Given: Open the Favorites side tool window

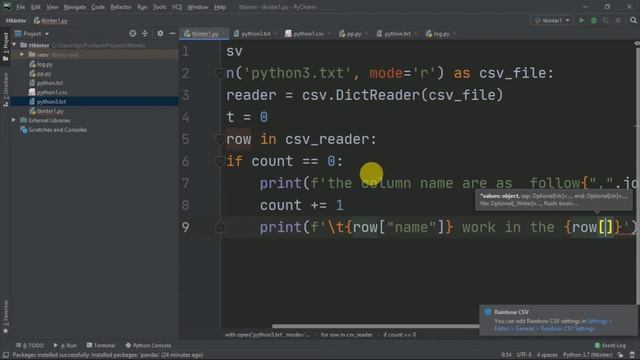Looking at the screenshot, I should click(x=5, y=317).
